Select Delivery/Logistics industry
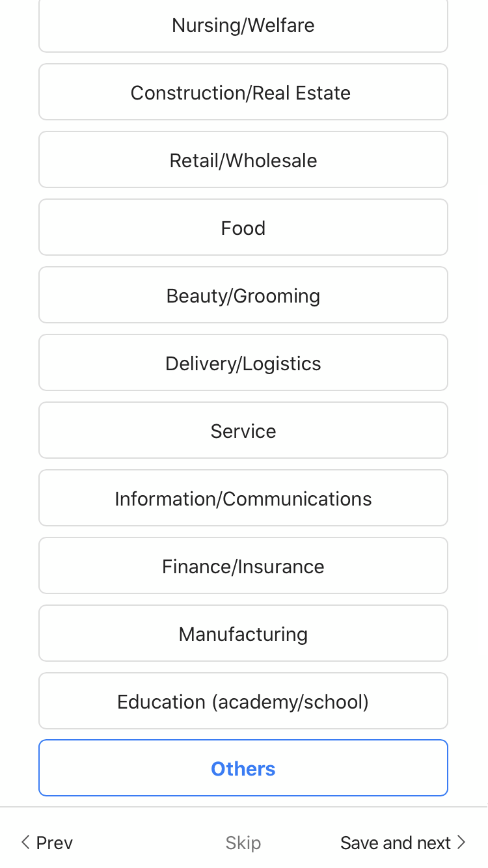The width and height of the screenshot is (488, 868). pyautogui.click(x=243, y=364)
